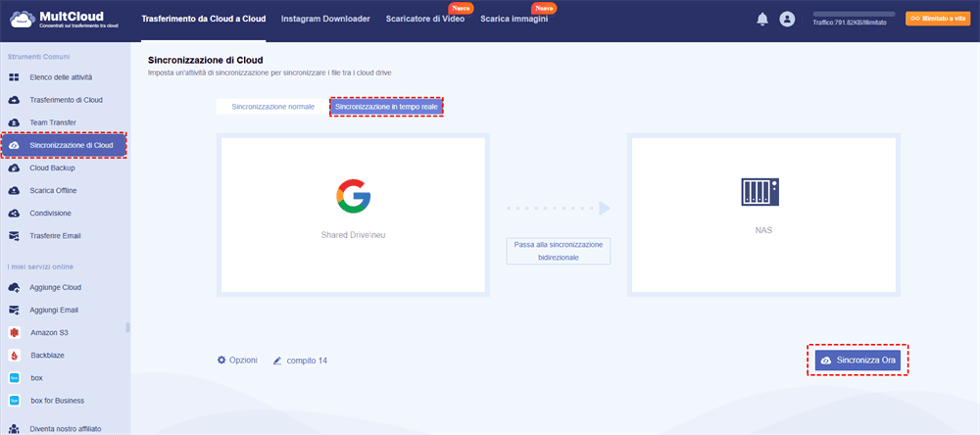Open the Instagram Downloader tab
This screenshot has width=980, height=435.
click(x=325, y=19)
